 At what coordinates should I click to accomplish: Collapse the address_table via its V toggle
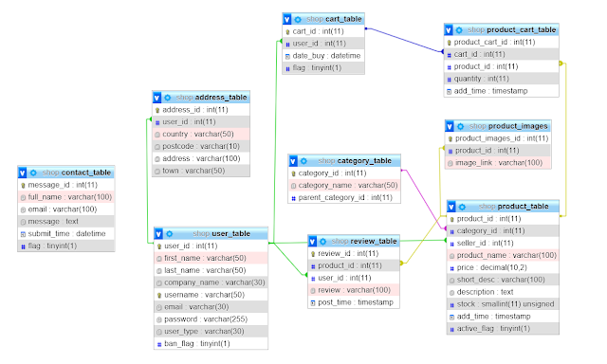(x=156, y=98)
